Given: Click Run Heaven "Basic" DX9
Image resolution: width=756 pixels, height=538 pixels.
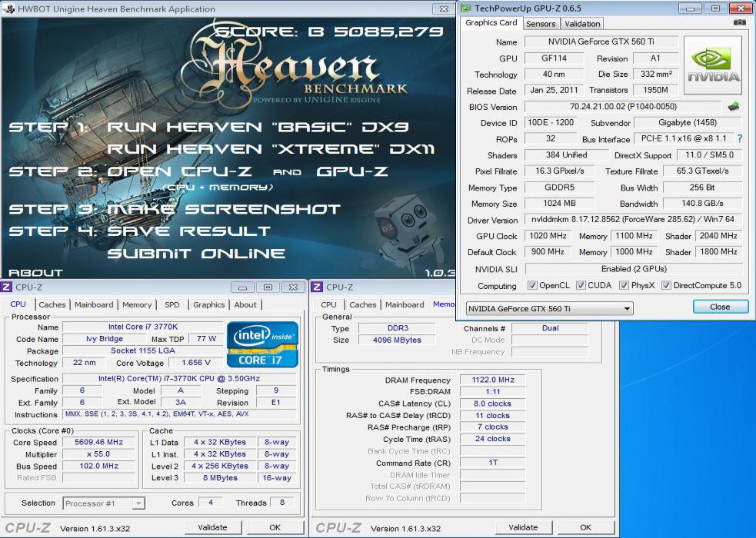Looking at the screenshot, I should (x=258, y=127).
